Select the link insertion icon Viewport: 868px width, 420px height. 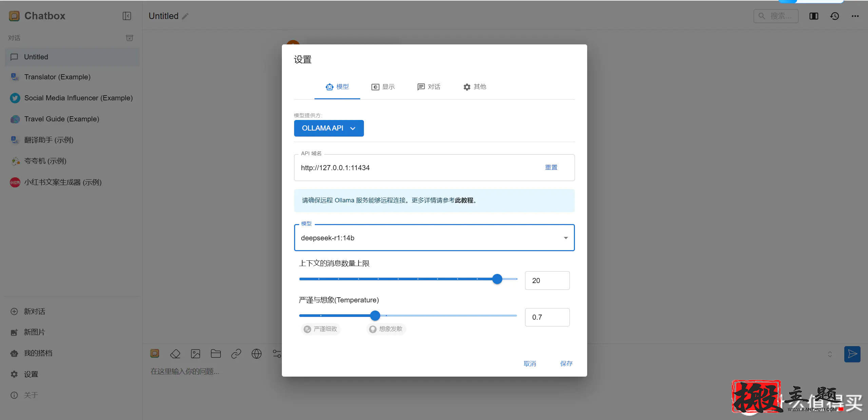(236, 354)
